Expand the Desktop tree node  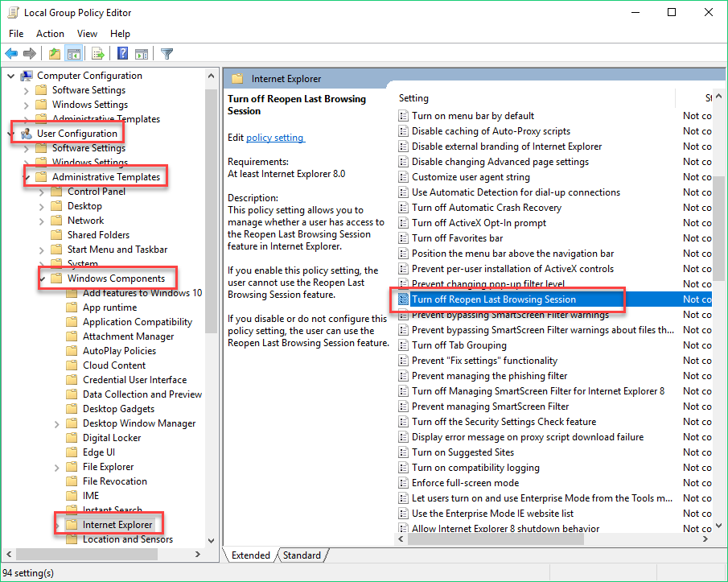42,206
